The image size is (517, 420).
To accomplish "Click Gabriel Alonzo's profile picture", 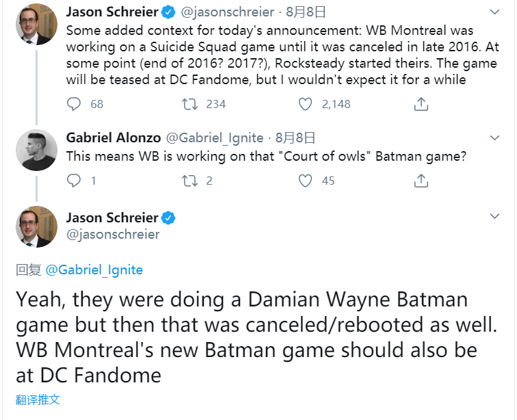I will point(36,150).
